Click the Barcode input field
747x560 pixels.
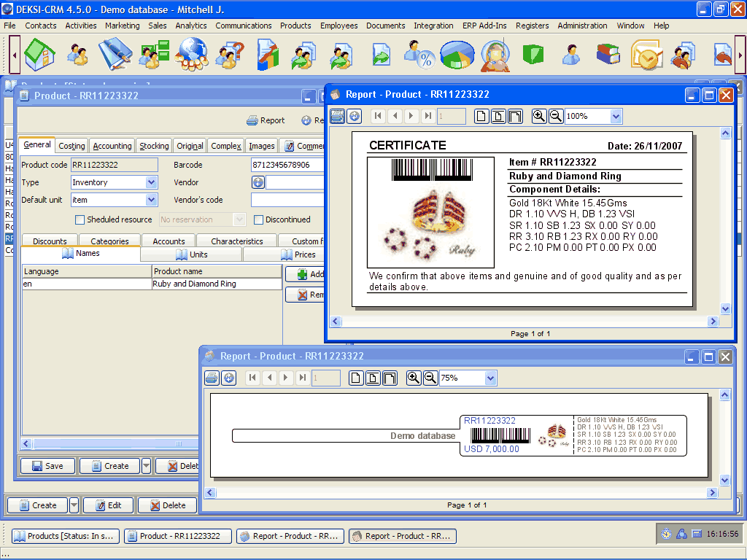coord(287,165)
